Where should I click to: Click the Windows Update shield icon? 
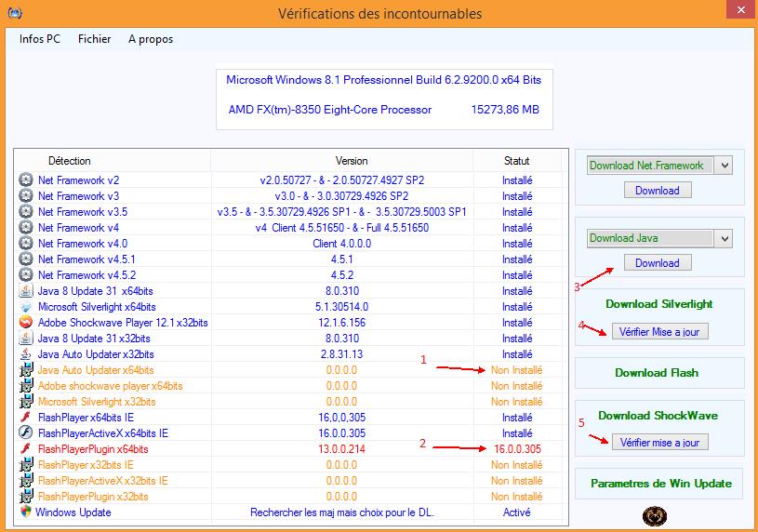pos(26,512)
